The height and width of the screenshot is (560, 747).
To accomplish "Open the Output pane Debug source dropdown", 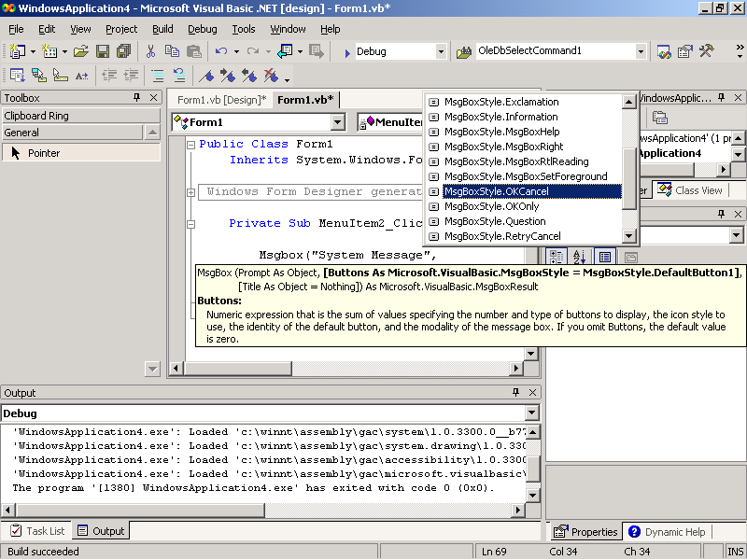I will tap(532, 413).
